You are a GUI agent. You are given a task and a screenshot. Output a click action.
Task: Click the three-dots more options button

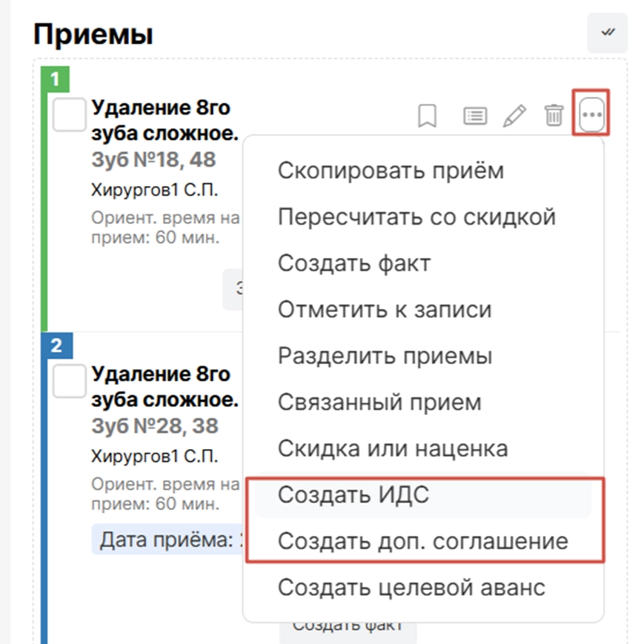[x=592, y=116]
